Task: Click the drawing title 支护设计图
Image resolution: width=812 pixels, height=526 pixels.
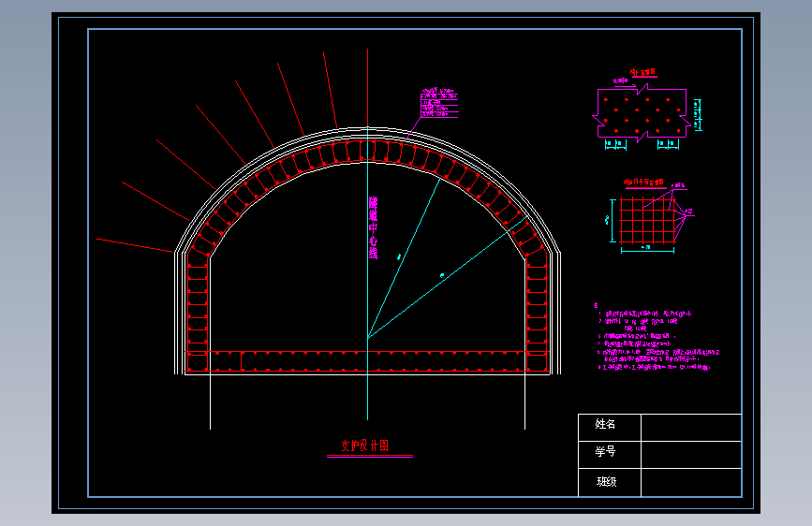Action: [364, 446]
